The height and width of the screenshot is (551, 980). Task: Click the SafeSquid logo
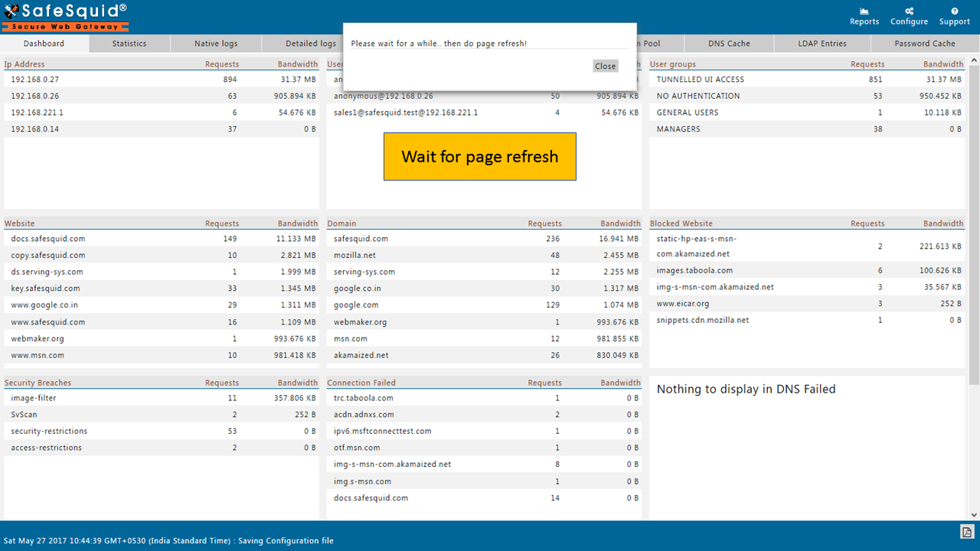point(64,17)
